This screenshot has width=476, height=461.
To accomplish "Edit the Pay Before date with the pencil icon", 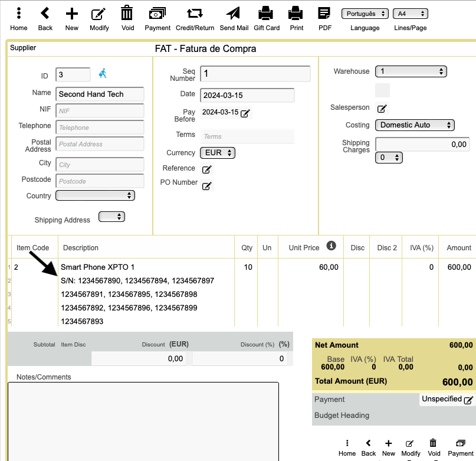I will [x=245, y=113].
